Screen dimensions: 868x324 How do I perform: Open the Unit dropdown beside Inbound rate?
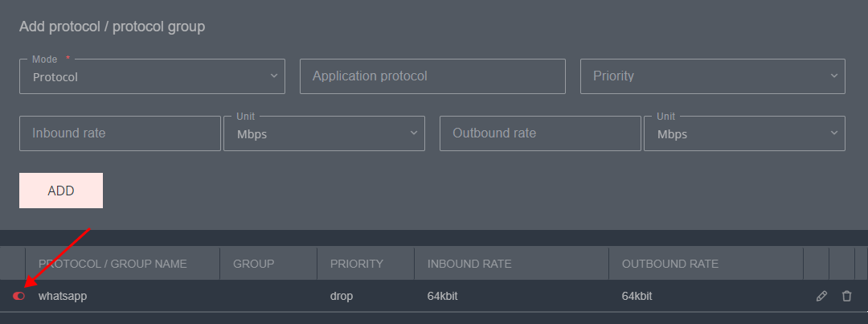click(330, 133)
